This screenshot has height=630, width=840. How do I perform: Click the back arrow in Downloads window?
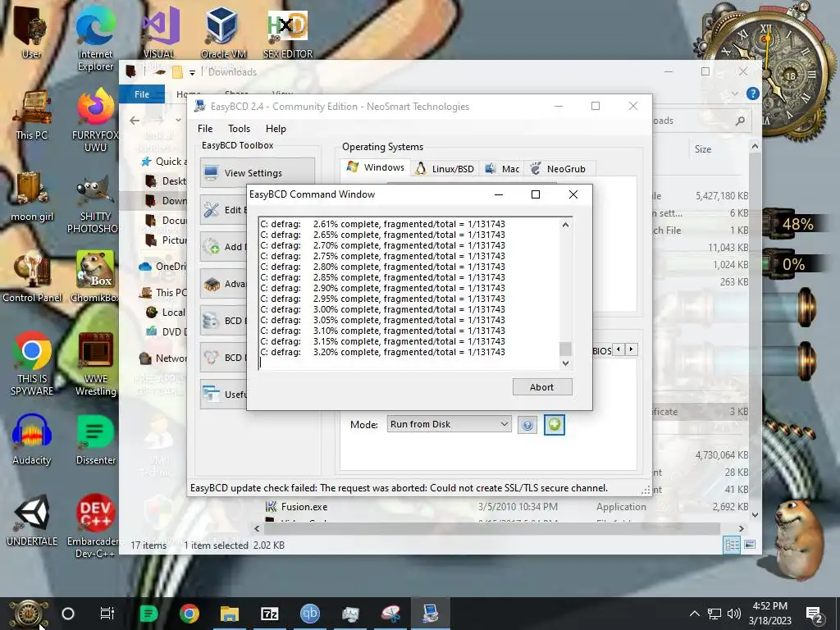[135, 121]
